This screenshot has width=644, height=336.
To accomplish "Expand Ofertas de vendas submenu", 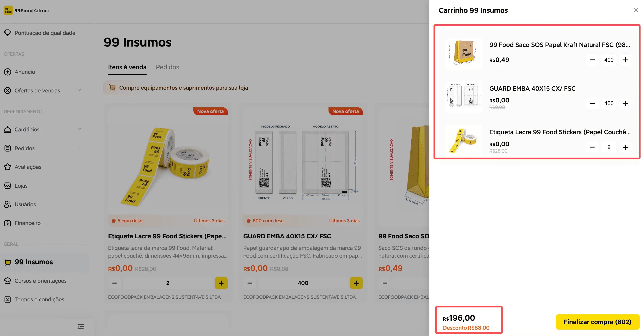I will (79, 90).
